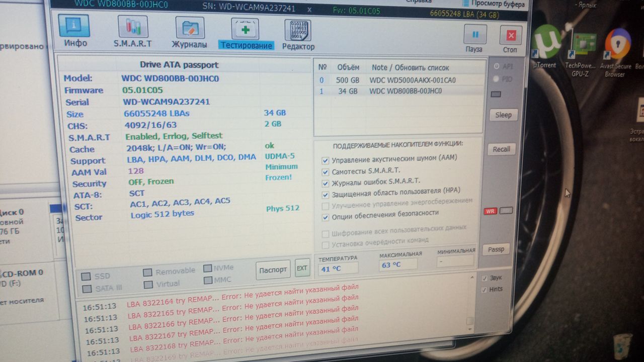Image resolution: width=644 pixels, height=362 pixels.
Task: Select the API radio button
Action: pos(497,66)
